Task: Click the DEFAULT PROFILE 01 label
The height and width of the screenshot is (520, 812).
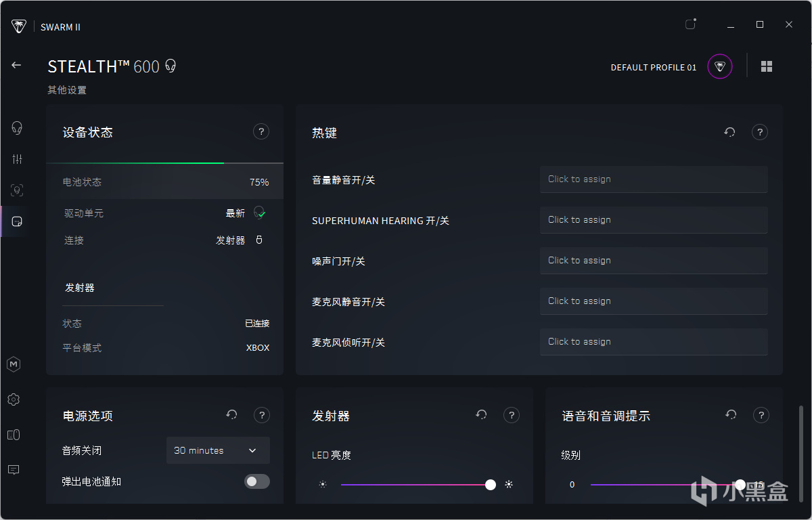Action: click(x=654, y=68)
